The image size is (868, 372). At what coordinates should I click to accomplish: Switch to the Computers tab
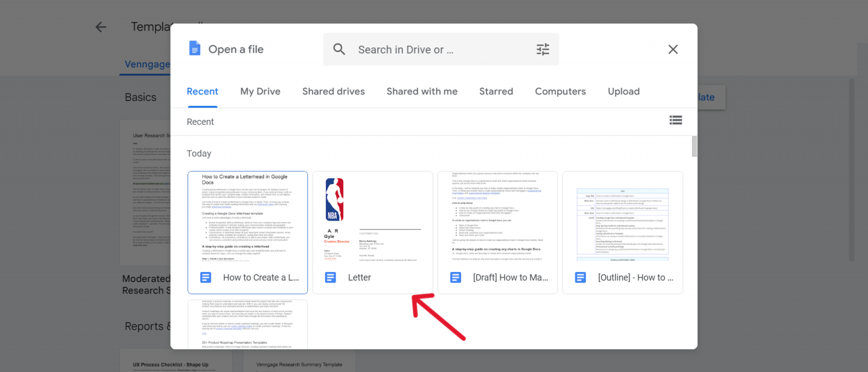coord(560,91)
